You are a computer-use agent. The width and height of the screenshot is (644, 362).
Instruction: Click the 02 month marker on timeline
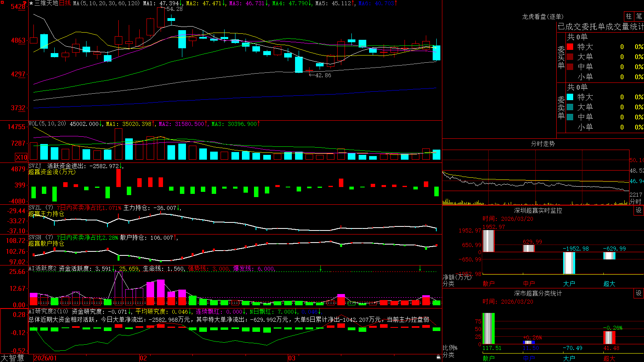pos(143,358)
